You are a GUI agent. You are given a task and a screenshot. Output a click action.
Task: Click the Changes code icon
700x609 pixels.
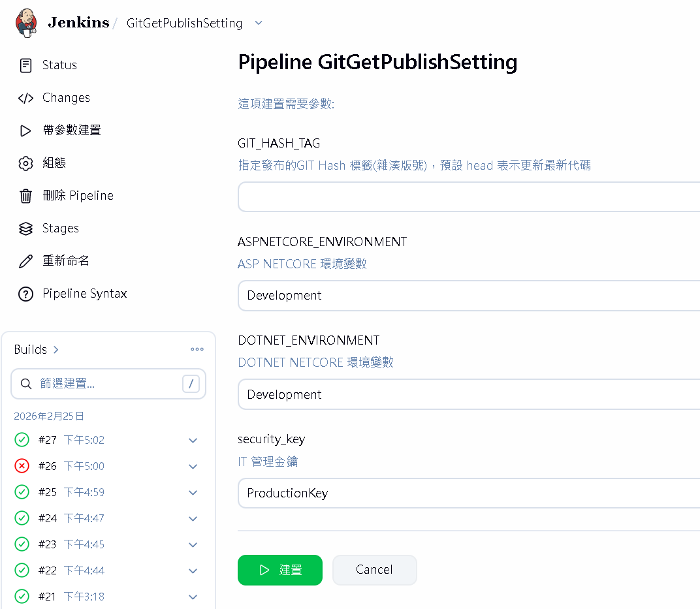click(25, 98)
